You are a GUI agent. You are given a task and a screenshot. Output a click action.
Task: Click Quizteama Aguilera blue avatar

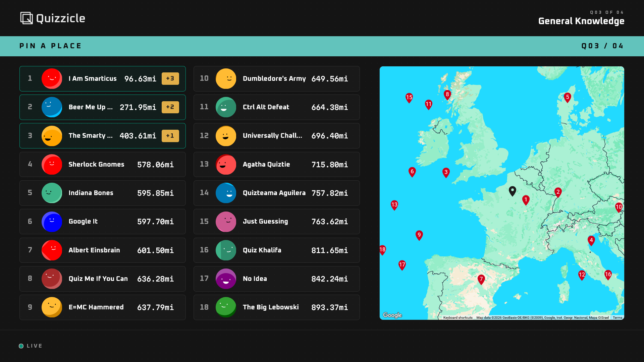coord(226,193)
